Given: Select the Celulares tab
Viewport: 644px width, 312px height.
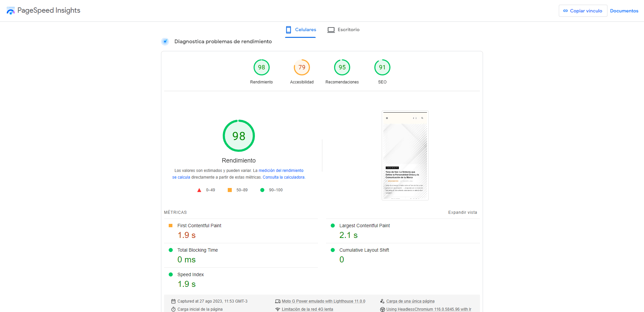Looking at the screenshot, I should [x=301, y=30].
